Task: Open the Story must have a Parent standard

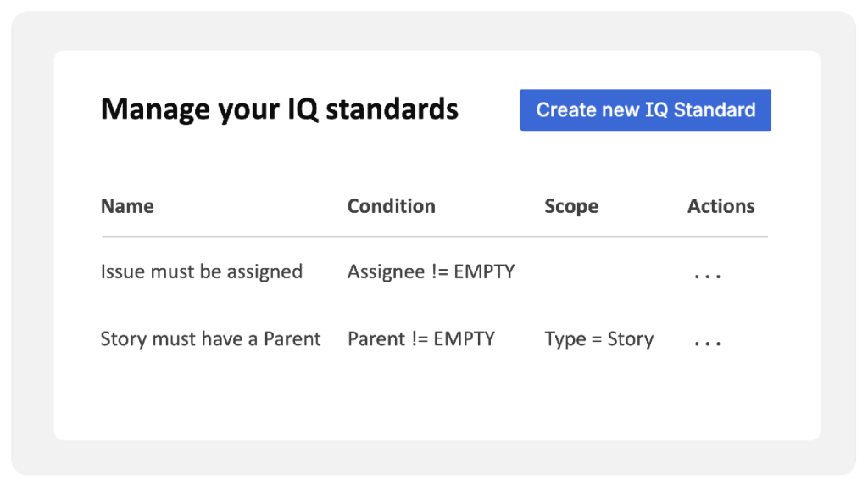Action: tap(210, 339)
